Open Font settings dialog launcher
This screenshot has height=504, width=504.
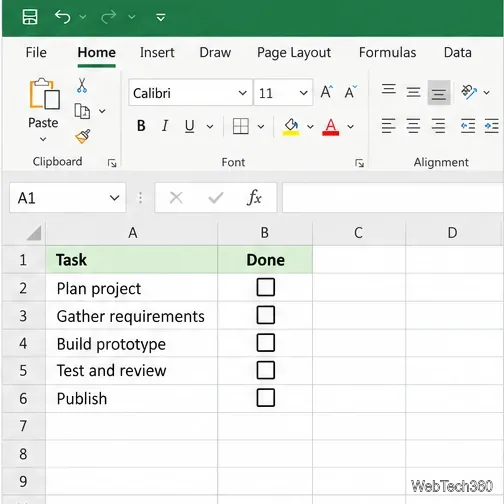[x=359, y=163]
